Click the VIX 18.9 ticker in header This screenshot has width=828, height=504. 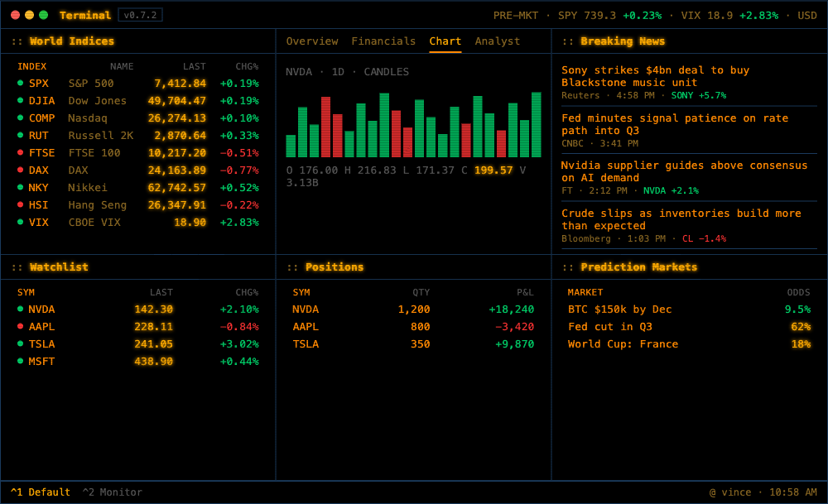[706, 15]
